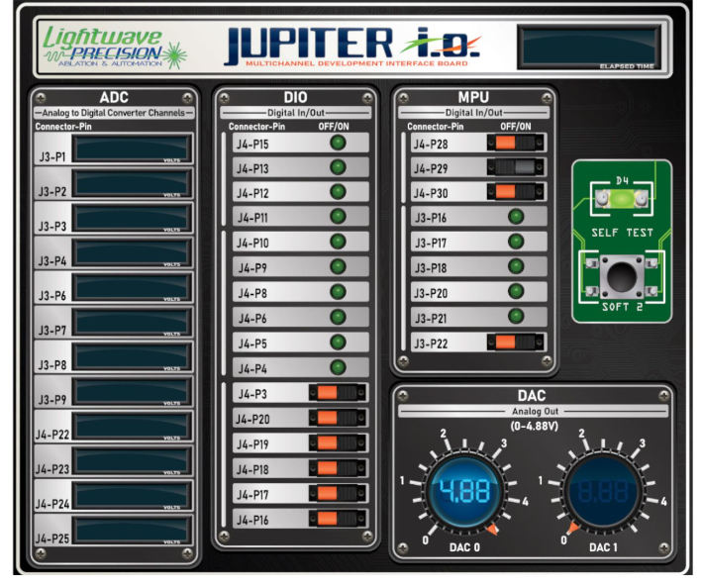This screenshot has height=588, width=702.
Task: Click the D4 self test LED
Action: (x=622, y=198)
